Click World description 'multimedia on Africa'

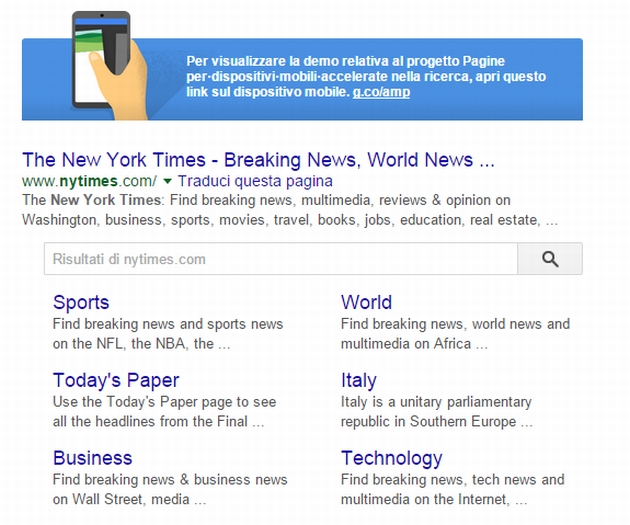coord(406,344)
